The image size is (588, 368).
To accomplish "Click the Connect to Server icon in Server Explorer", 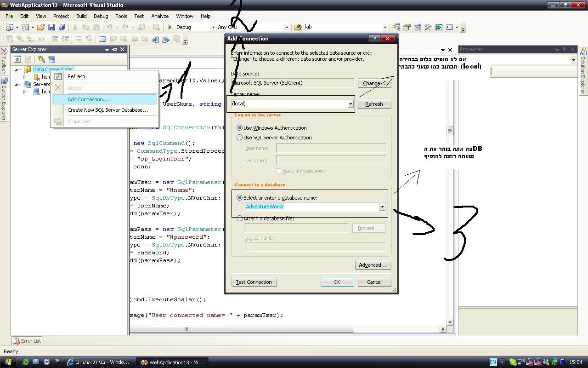I will 51,59.
